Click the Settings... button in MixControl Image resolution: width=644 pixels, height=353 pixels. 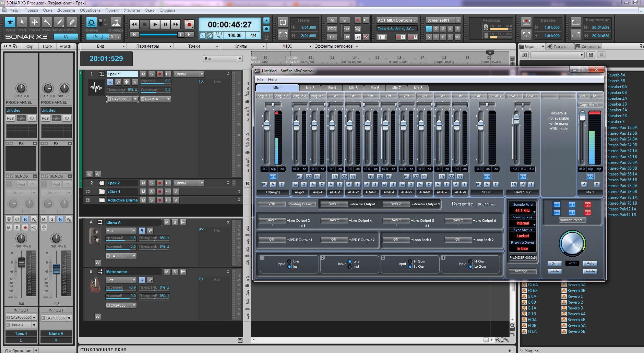click(522, 271)
